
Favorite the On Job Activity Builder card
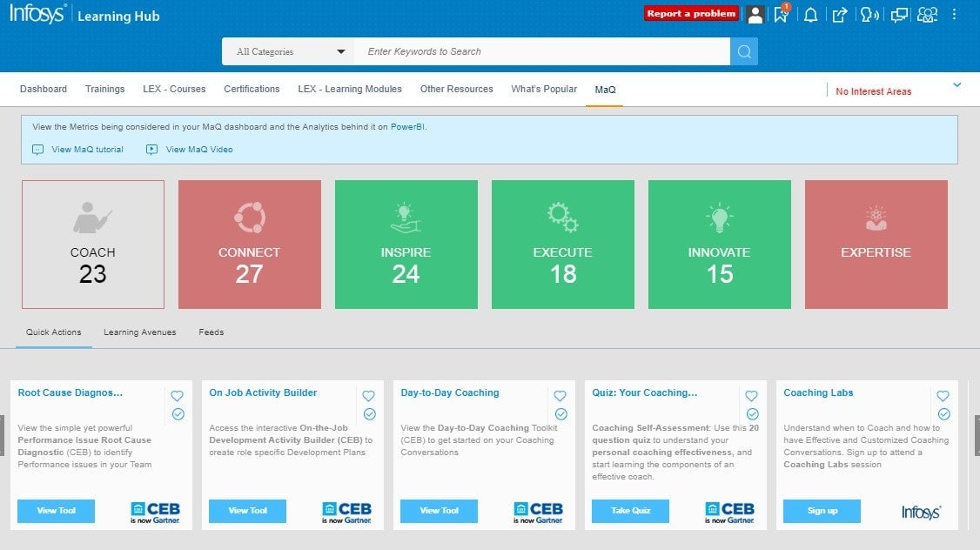pyautogui.click(x=369, y=396)
